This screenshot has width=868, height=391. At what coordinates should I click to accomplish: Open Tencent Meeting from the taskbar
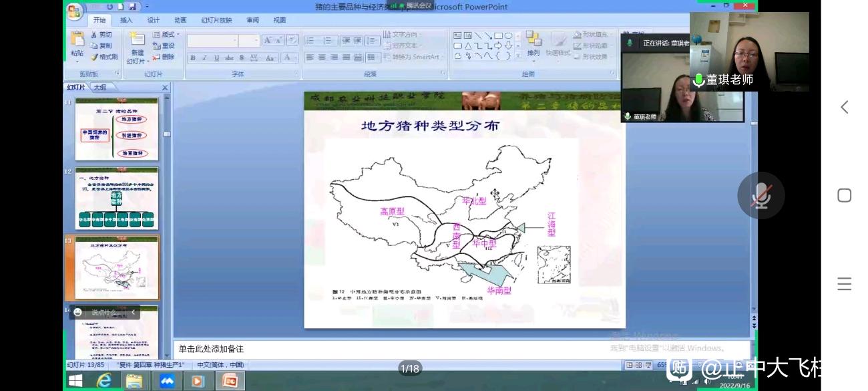(x=167, y=381)
